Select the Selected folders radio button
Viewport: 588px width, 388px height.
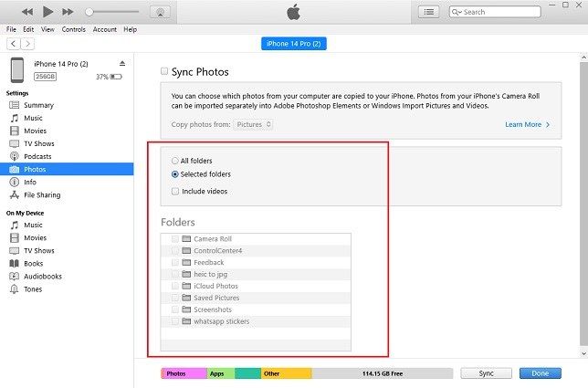[x=174, y=174]
